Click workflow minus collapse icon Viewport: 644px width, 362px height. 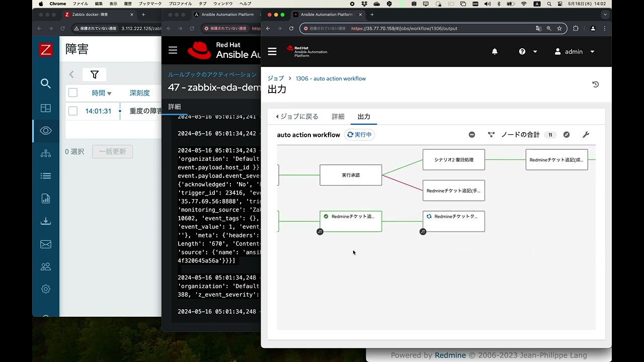coord(472,135)
